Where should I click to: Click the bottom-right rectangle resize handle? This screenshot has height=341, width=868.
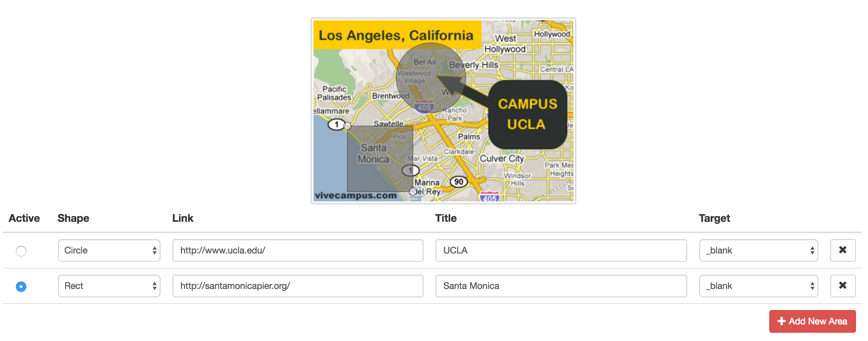pyautogui.click(x=413, y=192)
